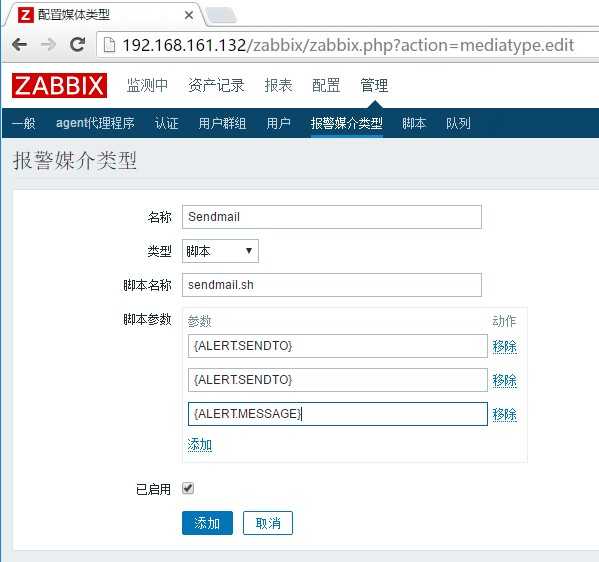The image size is (599, 562).
Task: Click the 取消 button
Action: (268, 523)
